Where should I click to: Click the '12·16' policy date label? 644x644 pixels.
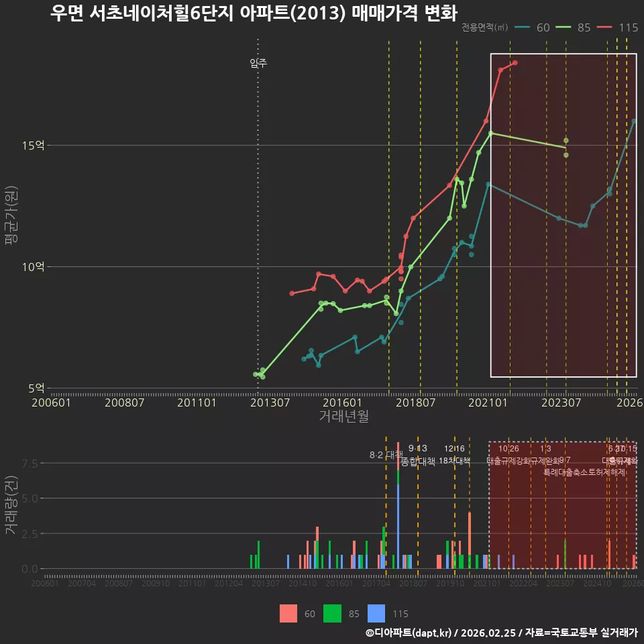[x=454, y=449]
